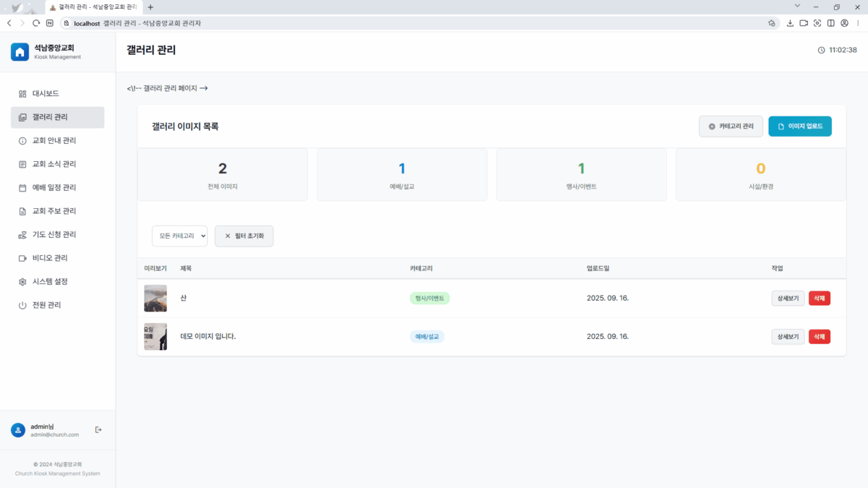Reload the page with browser refresh icon
The image size is (868, 488).
pyautogui.click(x=36, y=23)
